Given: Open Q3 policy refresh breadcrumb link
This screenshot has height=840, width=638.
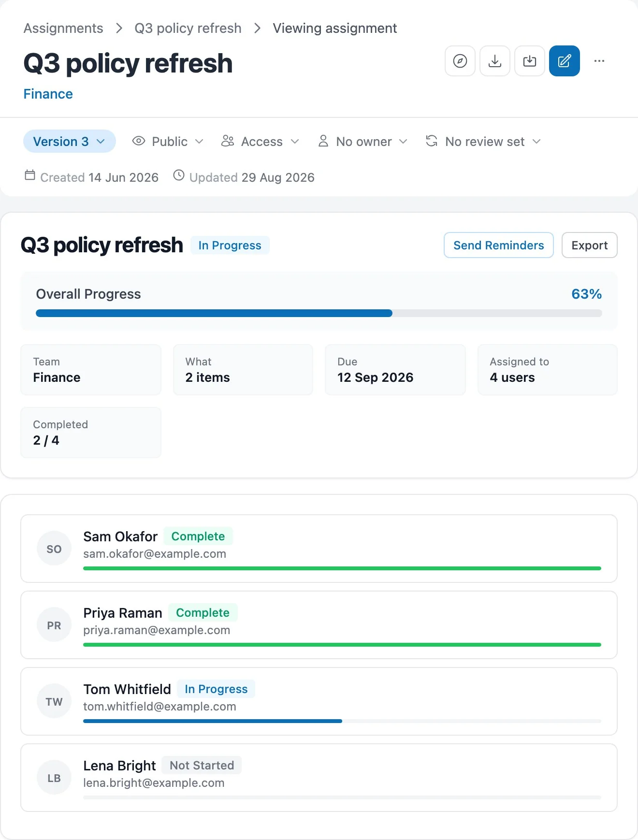Looking at the screenshot, I should tap(188, 29).
